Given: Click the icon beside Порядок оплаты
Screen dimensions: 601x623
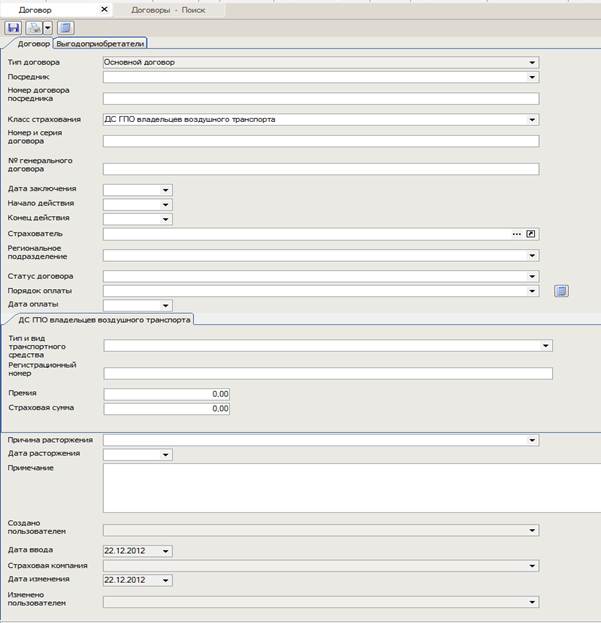Looking at the screenshot, I should click(x=561, y=291).
